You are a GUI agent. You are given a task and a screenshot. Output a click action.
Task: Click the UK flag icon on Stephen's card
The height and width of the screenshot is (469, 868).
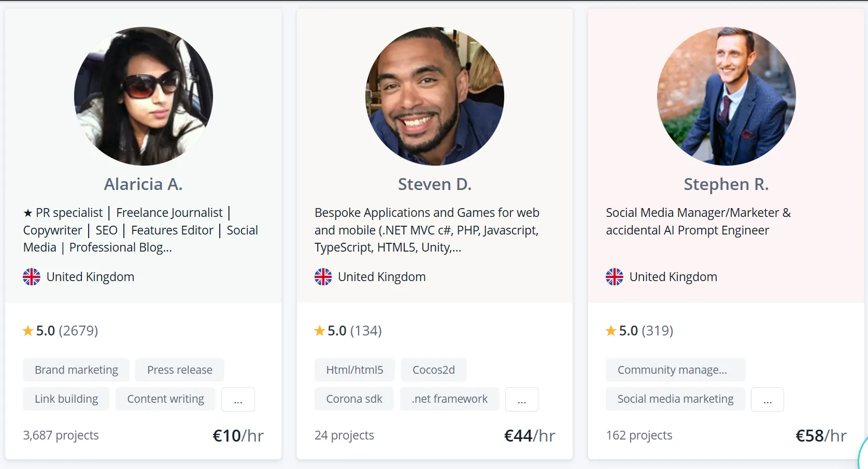point(615,277)
